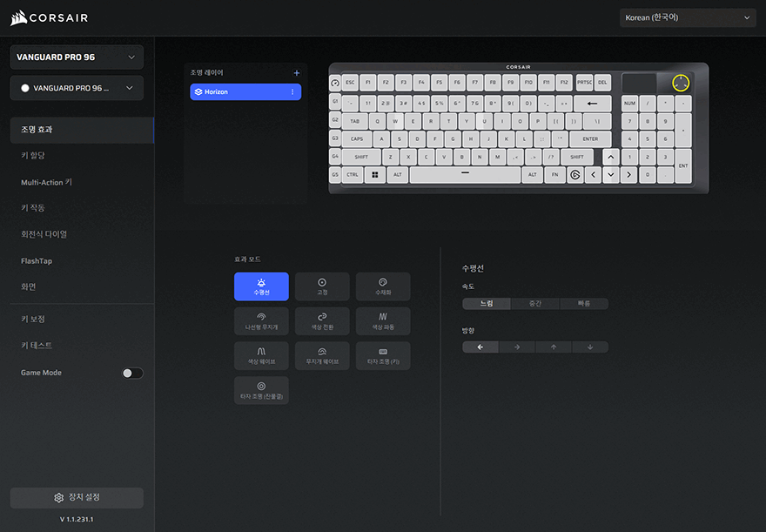Image resolution: width=766 pixels, height=532 pixels.
Task: Click the version V 1.1.231.1 text
Action: point(77,519)
